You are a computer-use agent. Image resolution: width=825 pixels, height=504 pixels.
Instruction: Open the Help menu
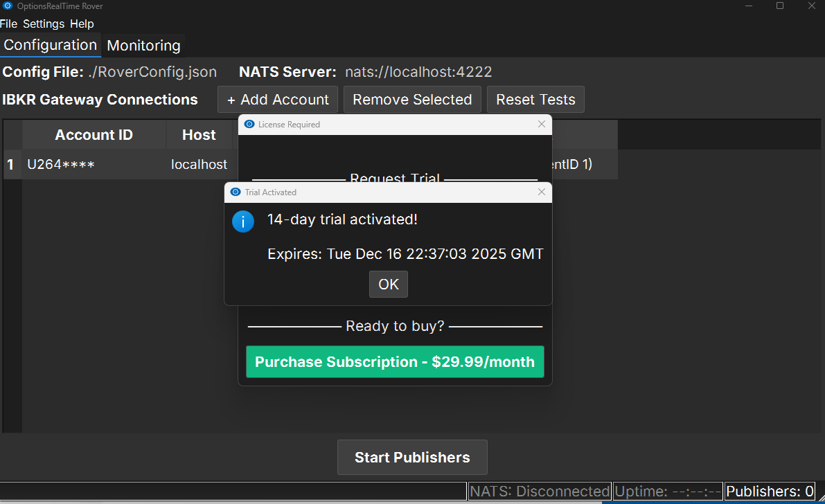(82, 24)
